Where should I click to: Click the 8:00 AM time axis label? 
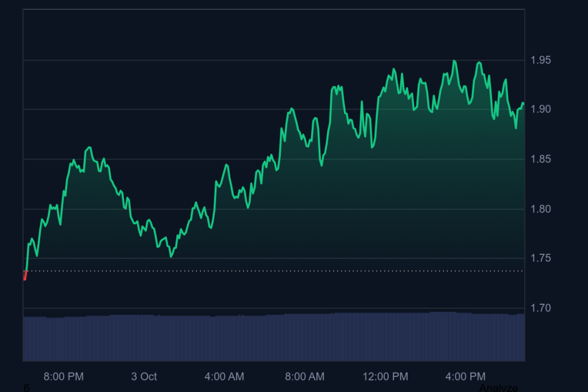pos(304,377)
